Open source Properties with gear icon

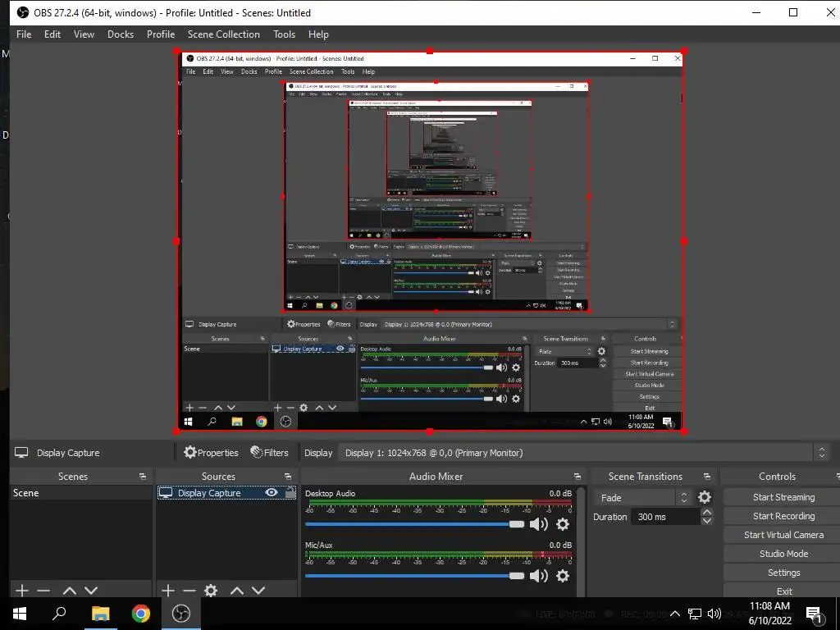point(211,453)
